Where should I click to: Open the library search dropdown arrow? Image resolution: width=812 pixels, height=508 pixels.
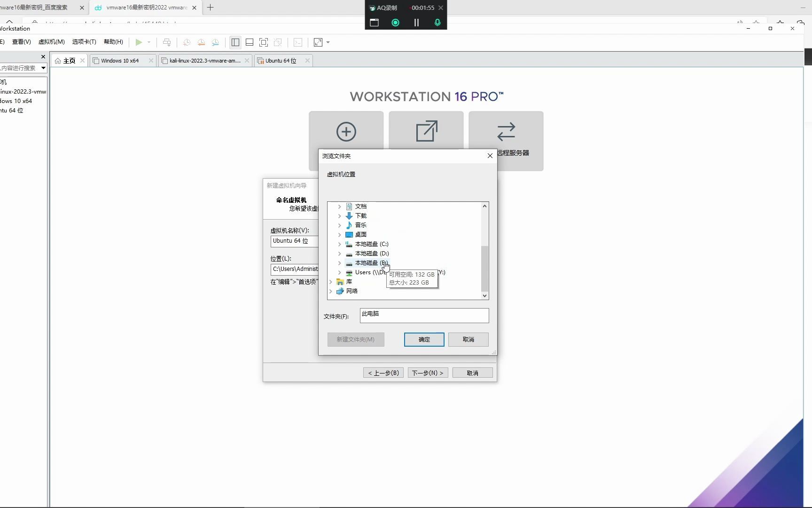click(43, 68)
